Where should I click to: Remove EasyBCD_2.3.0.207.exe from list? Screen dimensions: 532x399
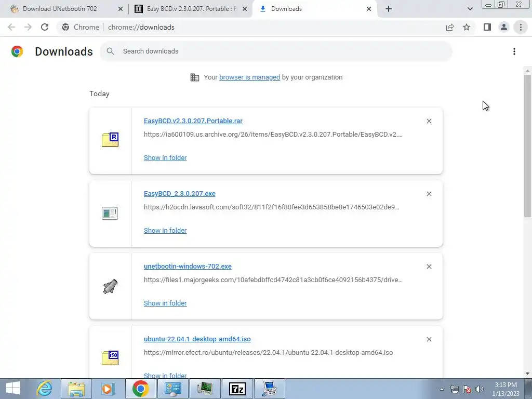(429, 194)
